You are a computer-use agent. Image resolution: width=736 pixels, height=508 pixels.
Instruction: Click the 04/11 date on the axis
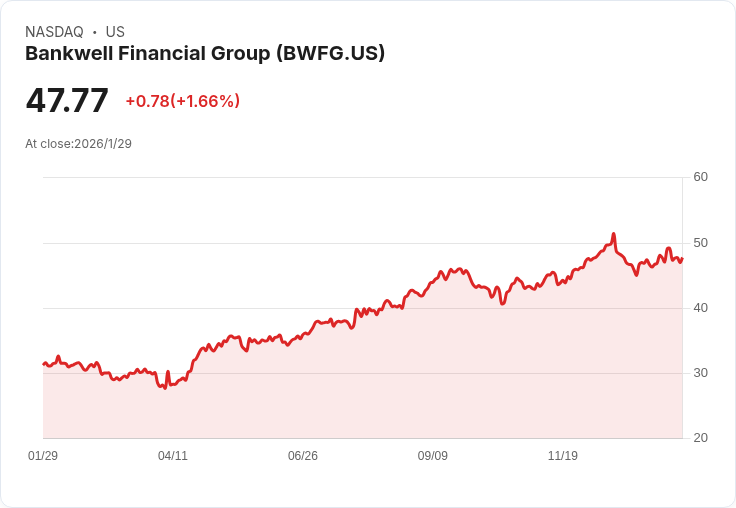pyautogui.click(x=173, y=456)
